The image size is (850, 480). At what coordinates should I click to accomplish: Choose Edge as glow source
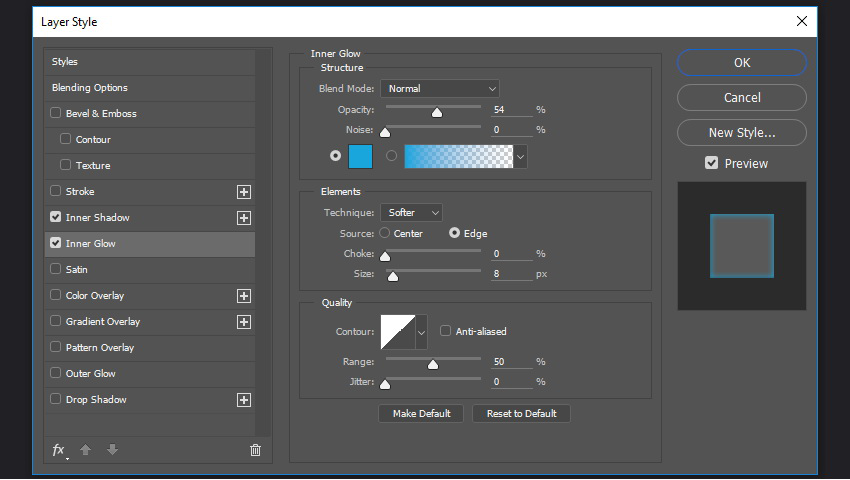454,233
